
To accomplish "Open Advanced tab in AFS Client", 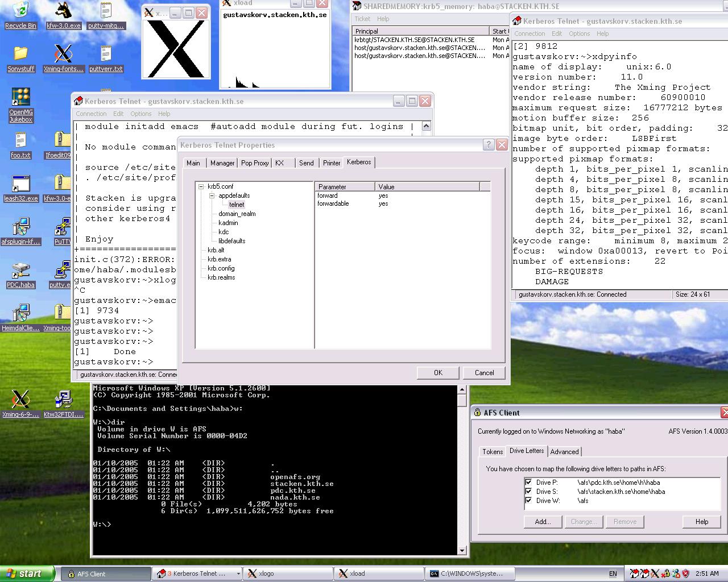I will (564, 452).
